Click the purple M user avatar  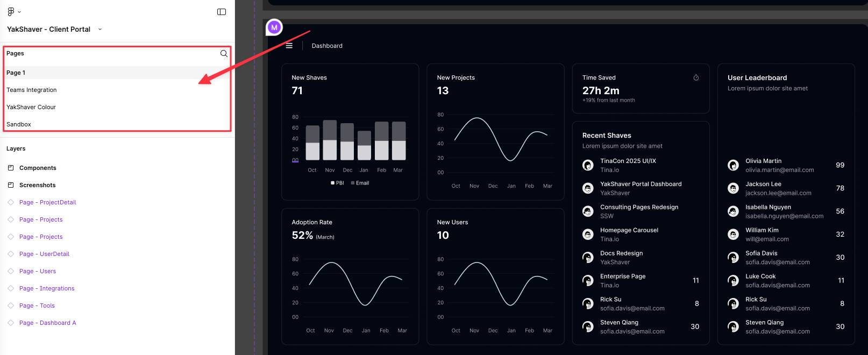point(274,27)
